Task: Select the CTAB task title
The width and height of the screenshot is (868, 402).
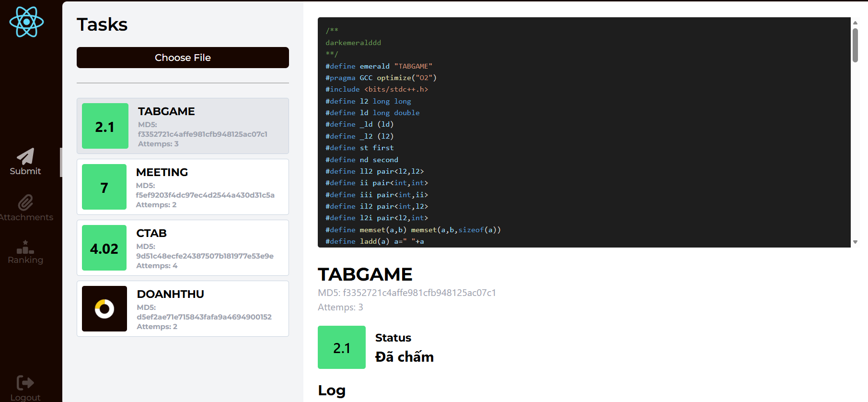Action: click(x=151, y=233)
